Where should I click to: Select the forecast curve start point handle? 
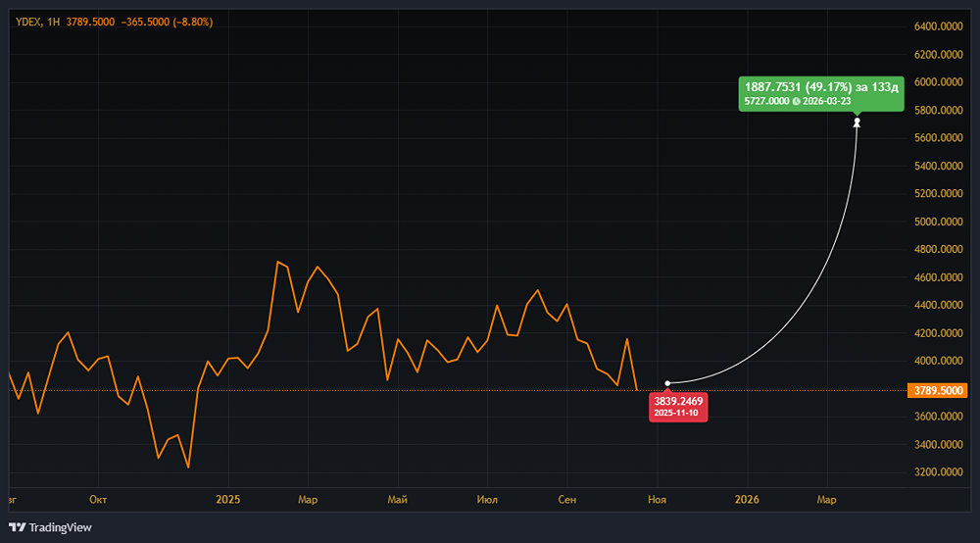coord(667,383)
